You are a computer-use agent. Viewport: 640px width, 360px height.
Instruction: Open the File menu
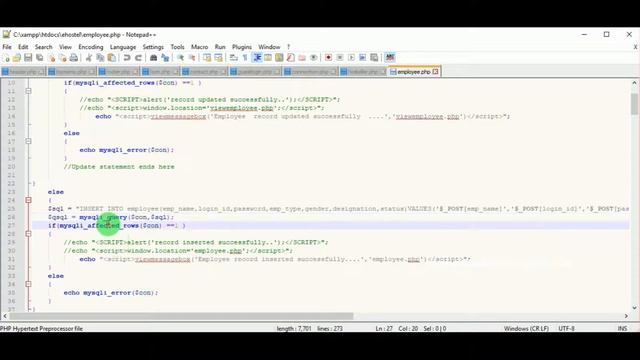pos(7,47)
